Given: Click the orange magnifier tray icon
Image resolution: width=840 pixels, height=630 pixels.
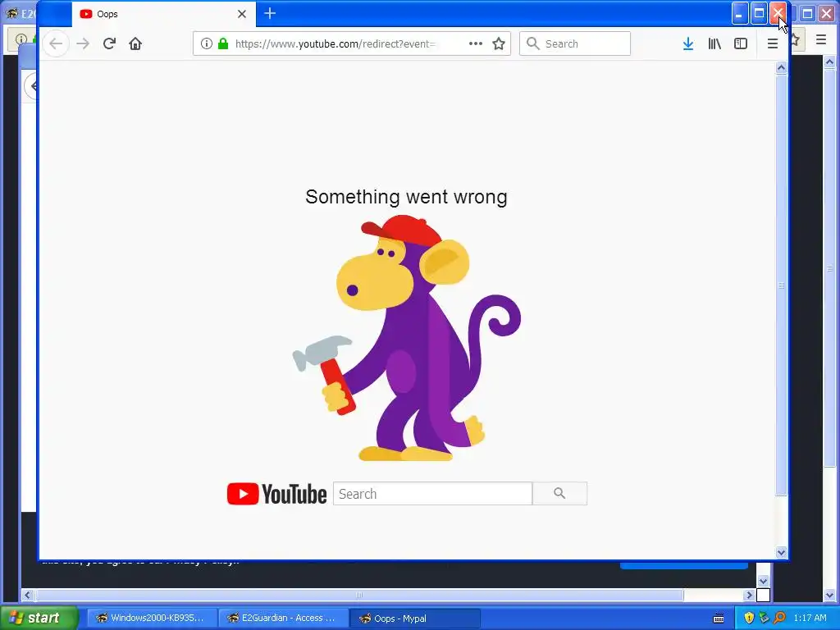Looking at the screenshot, I should pyautogui.click(x=779, y=619).
